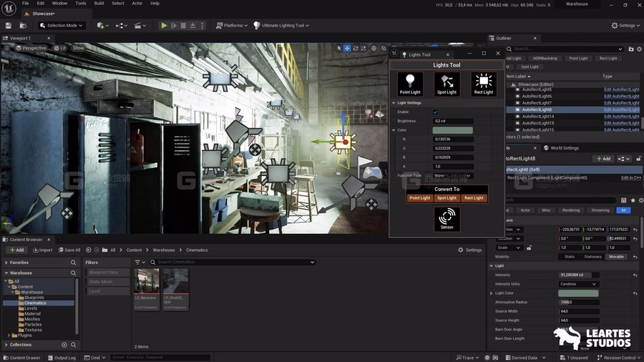Enable the Rendering filter in Details
Image resolution: width=644 pixels, height=362 pixels.
tap(571, 210)
